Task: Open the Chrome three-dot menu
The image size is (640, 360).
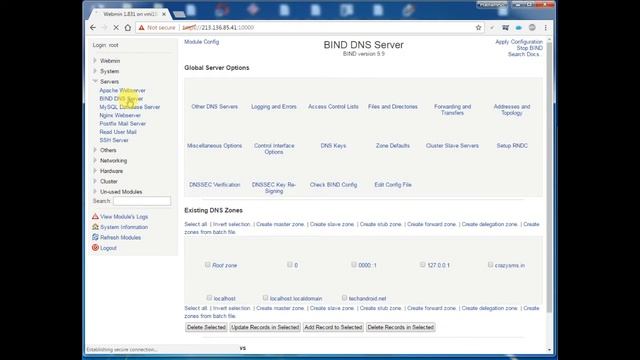Action: pos(545,27)
